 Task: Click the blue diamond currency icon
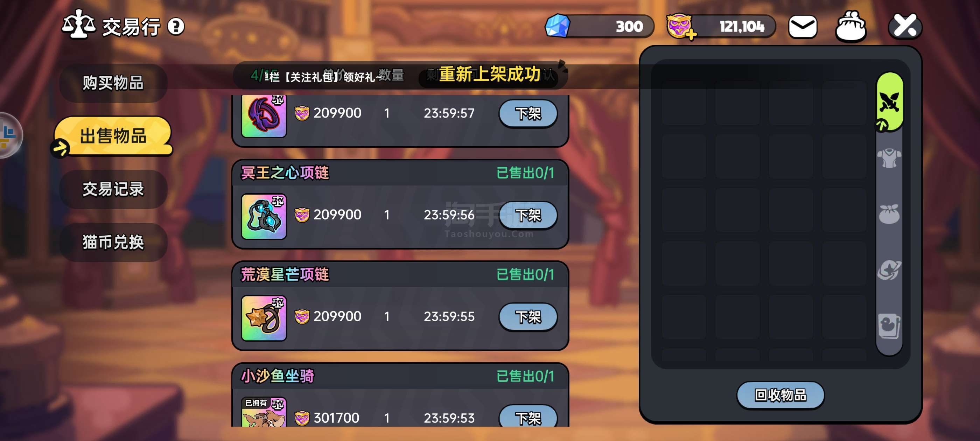pyautogui.click(x=557, y=26)
